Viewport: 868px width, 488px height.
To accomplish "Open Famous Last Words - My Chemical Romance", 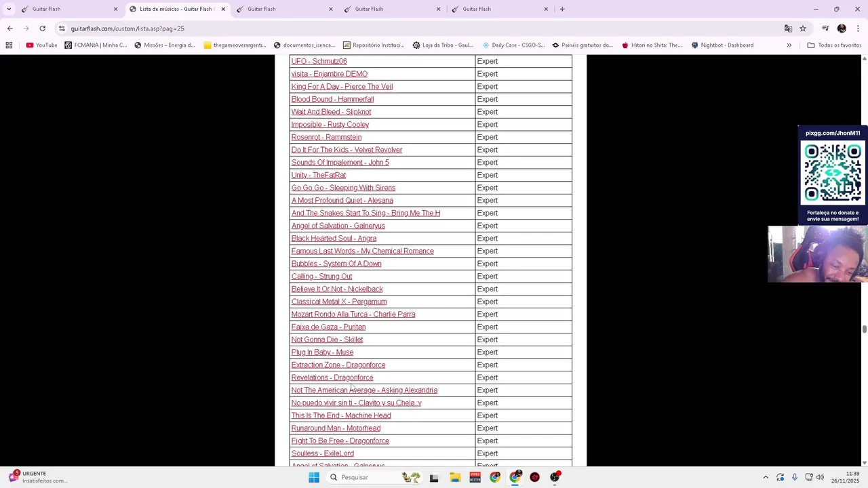I will click(362, 251).
